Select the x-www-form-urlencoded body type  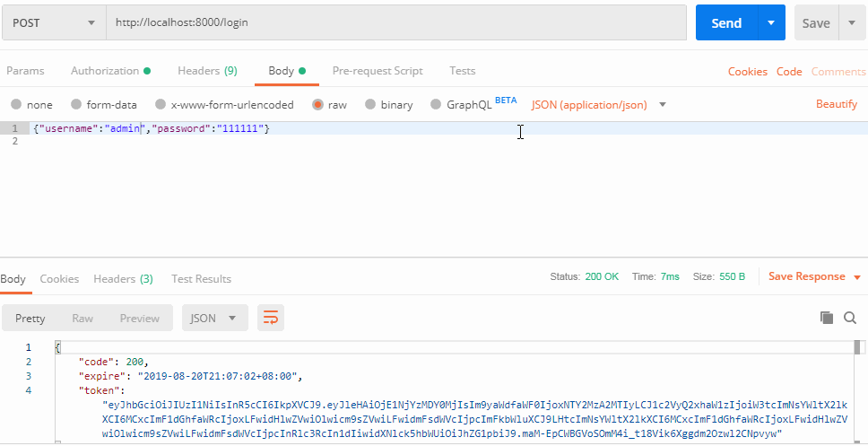tap(224, 105)
